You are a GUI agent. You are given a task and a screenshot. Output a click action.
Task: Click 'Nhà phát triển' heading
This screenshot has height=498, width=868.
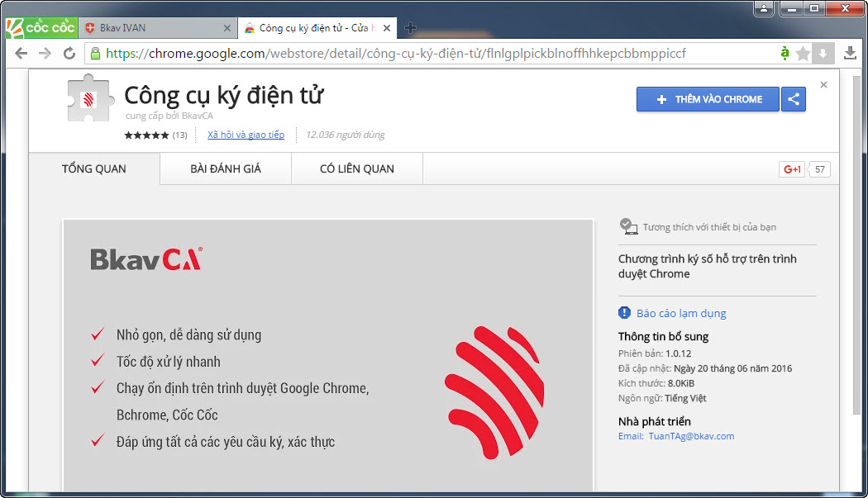655,422
